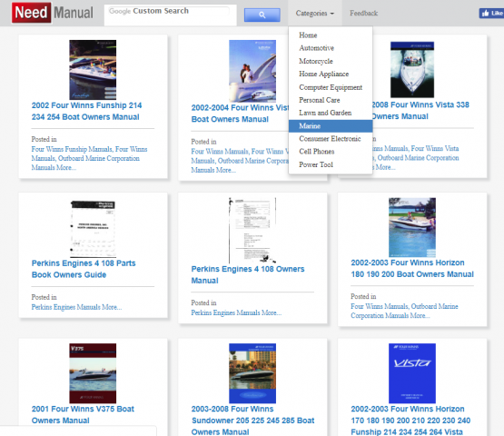Click tags under 2002-2004 Vista card
The image size is (504, 436).
[x=240, y=161]
